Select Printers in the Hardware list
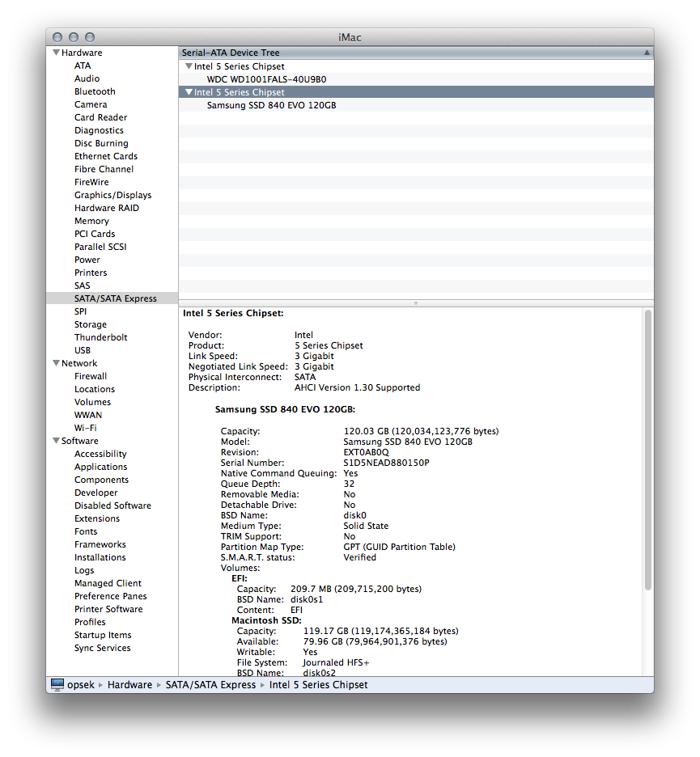This screenshot has width=700, height=757. pos(91,273)
